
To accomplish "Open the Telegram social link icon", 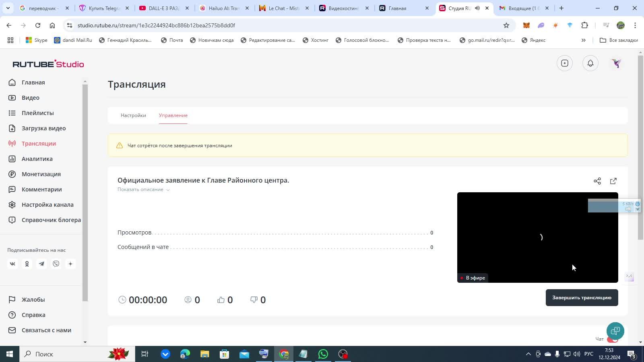I will click(x=41, y=264).
